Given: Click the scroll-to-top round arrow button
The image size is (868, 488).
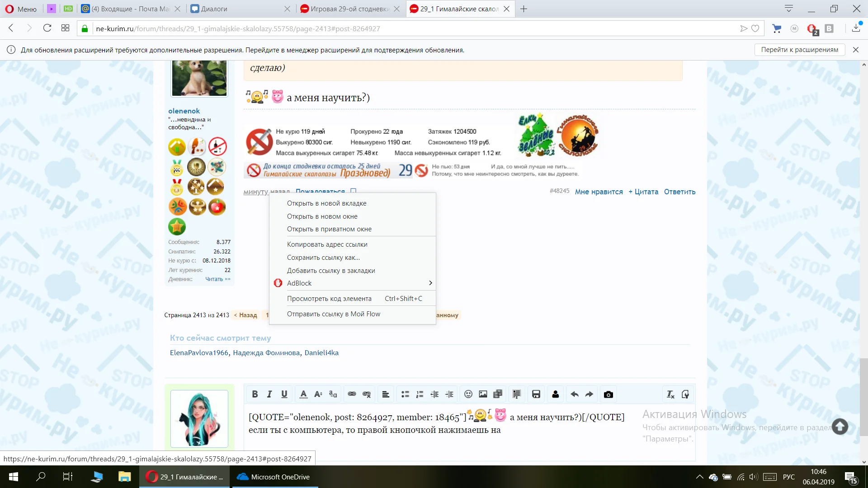Looking at the screenshot, I should (840, 427).
